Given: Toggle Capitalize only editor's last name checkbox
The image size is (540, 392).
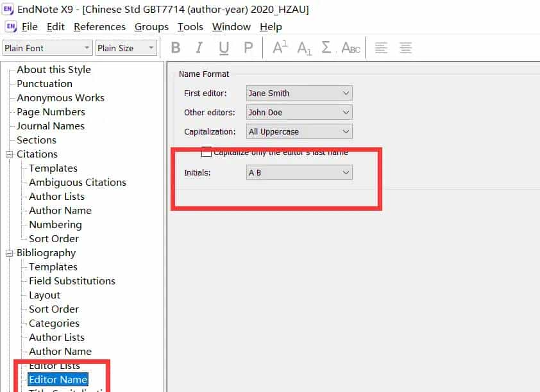Looking at the screenshot, I should point(207,152).
